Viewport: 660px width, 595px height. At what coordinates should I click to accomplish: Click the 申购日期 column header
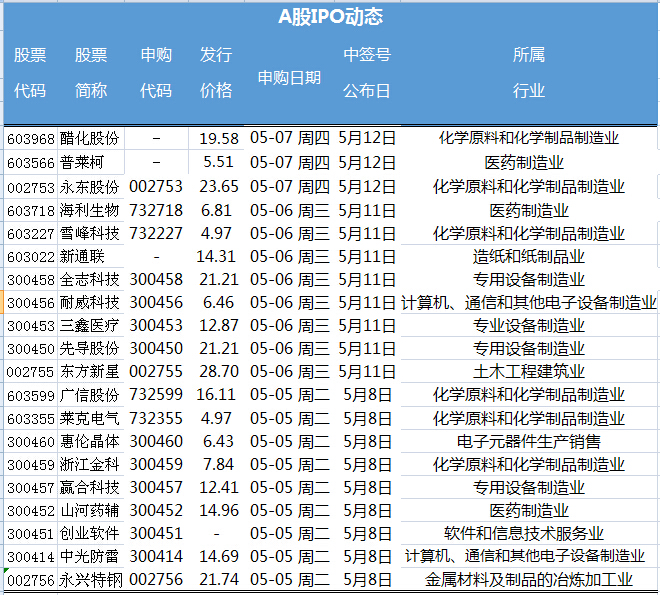pyautogui.click(x=289, y=78)
